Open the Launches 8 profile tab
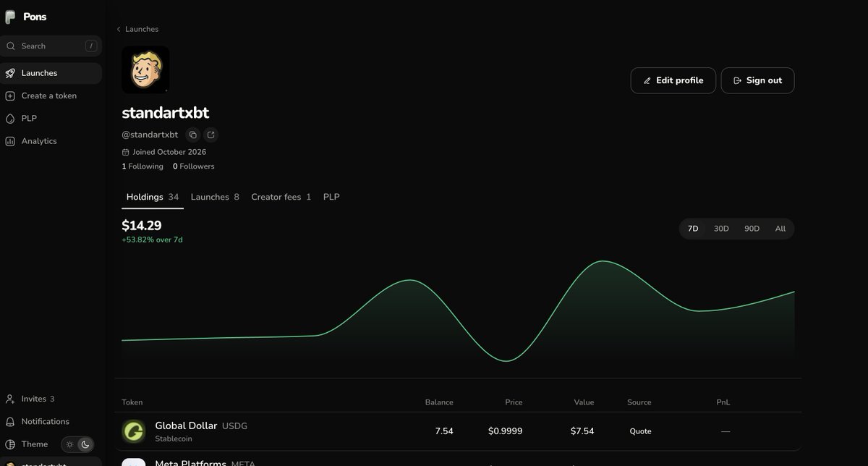Image resolution: width=868 pixels, height=466 pixels. (215, 197)
